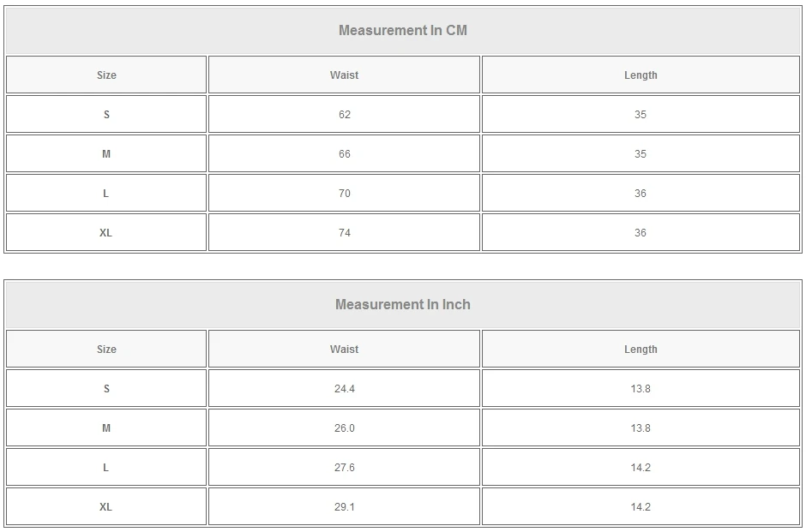Click the 27.6 inch waist cell
Viewport: 806px width, 532px height.
pos(344,468)
